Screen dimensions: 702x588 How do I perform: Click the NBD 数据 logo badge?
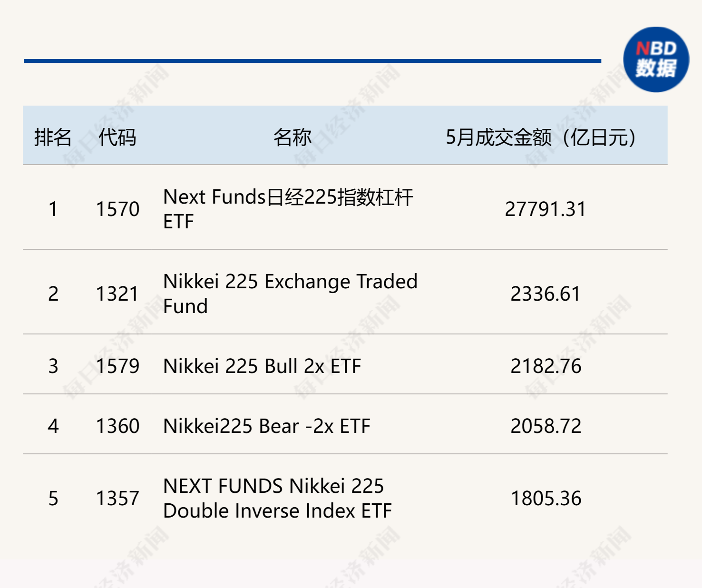(x=656, y=59)
